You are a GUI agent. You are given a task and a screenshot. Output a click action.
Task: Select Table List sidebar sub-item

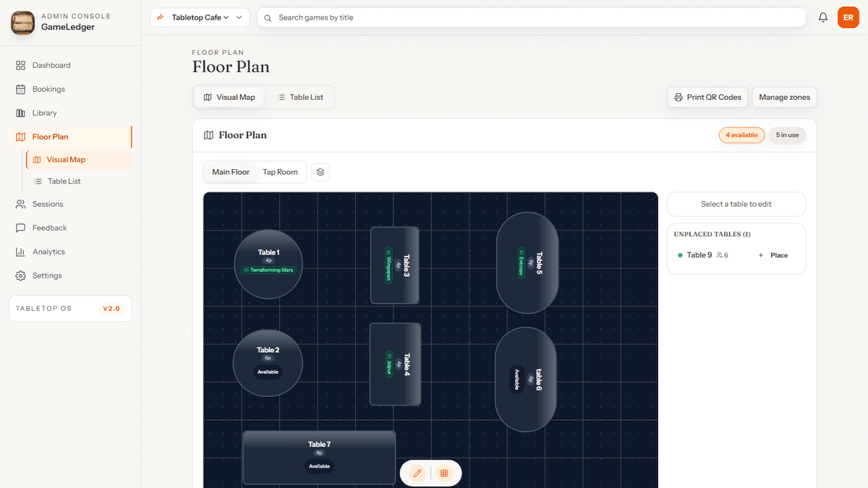(78, 181)
